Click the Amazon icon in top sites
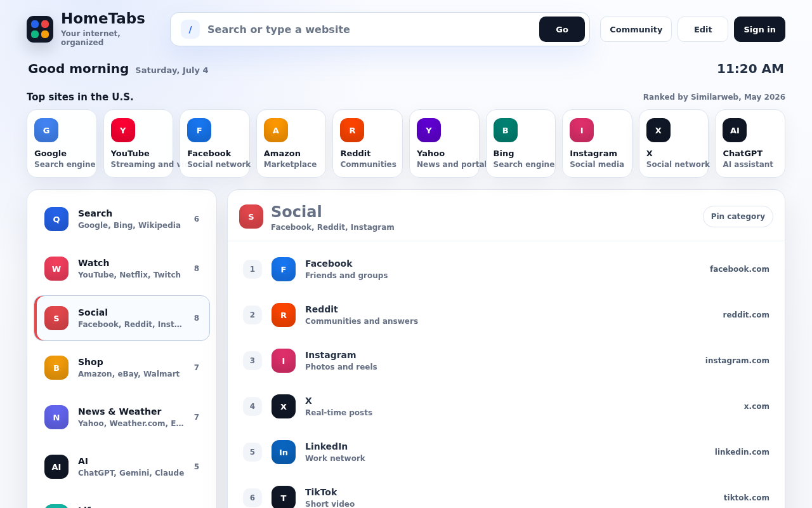This screenshot has height=508, width=812. pyautogui.click(x=276, y=130)
